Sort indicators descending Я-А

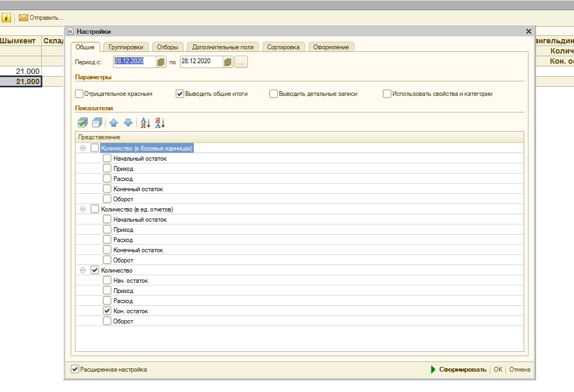[x=160, y=123]
